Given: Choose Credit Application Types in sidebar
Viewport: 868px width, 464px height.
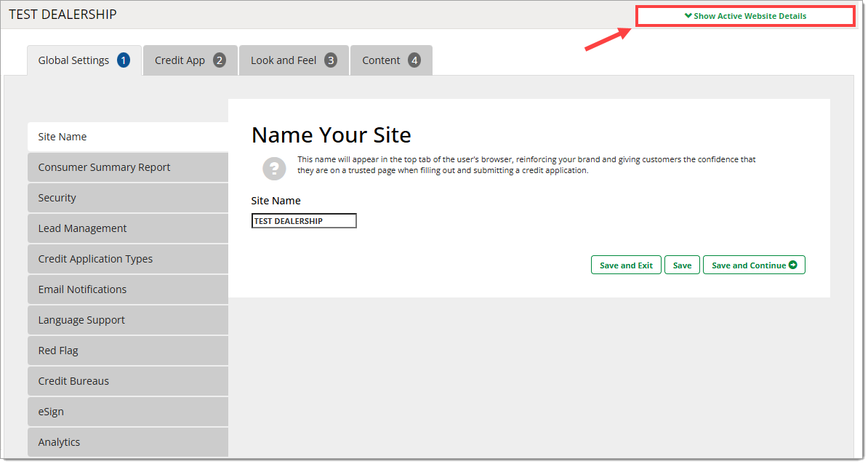Looking at the screenshot, I should pos(127,259).
